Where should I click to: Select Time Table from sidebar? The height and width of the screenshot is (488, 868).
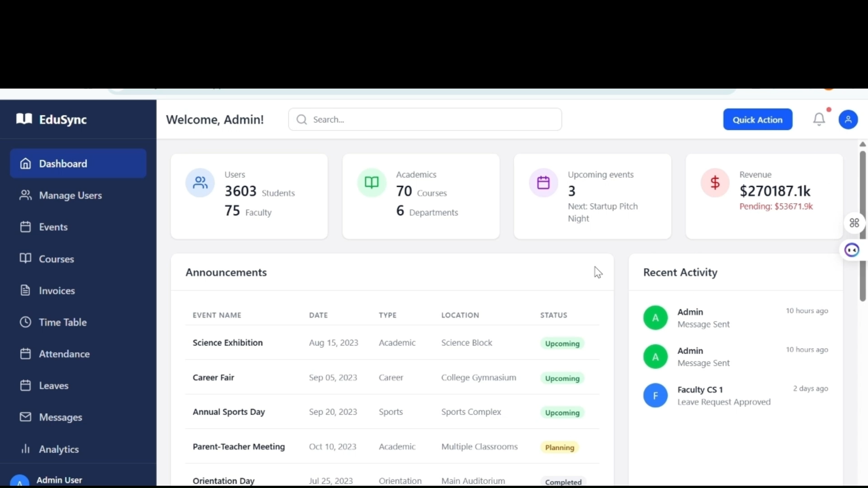tap(62, 322)
